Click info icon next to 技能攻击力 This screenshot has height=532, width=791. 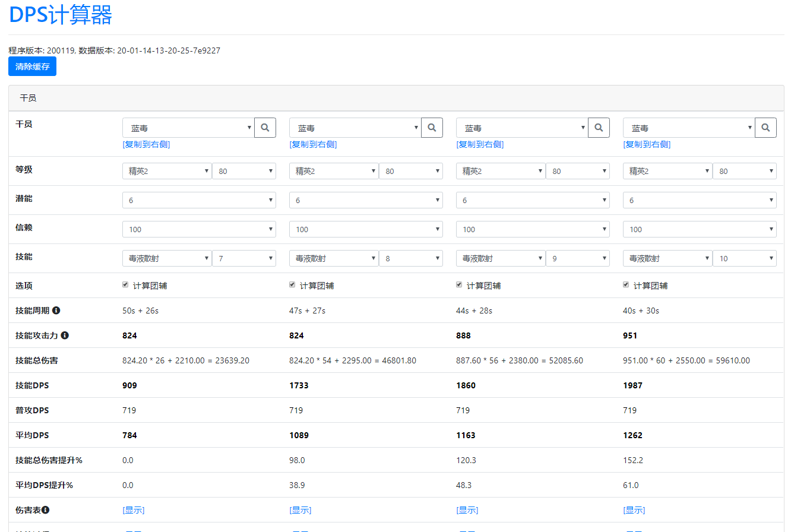pyautogui.click(x=65, y=335)
